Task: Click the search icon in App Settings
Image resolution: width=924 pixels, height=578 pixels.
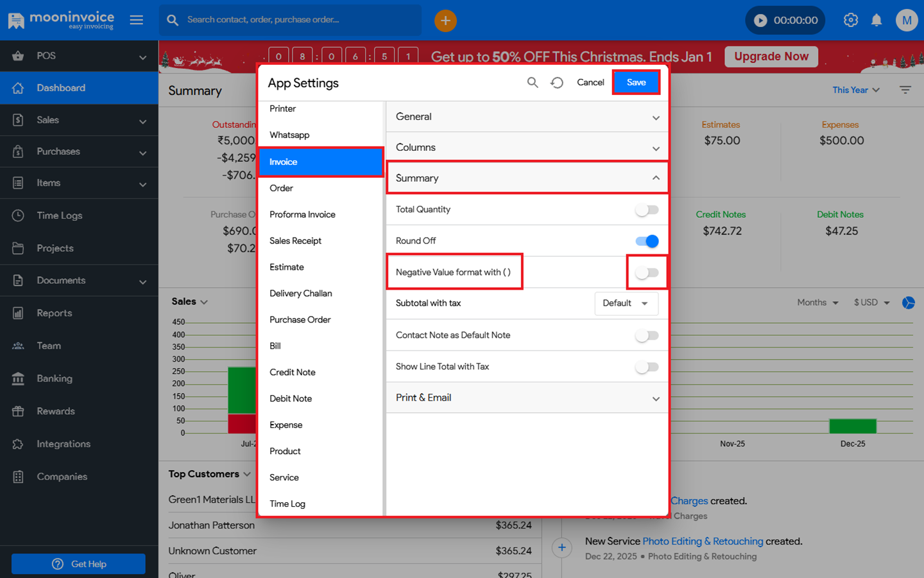Action: pyautogui.click(x=533, y=83)
